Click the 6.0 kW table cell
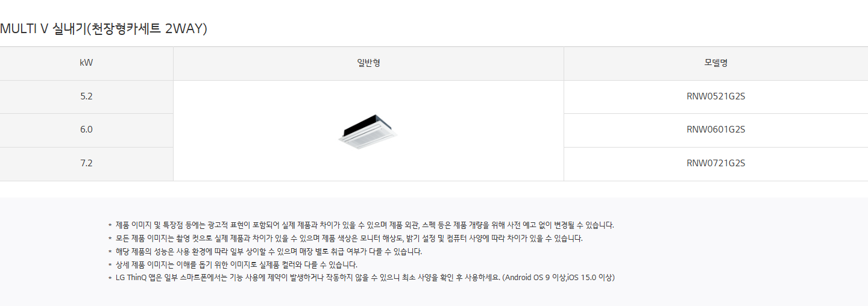 tap(86, 130)
